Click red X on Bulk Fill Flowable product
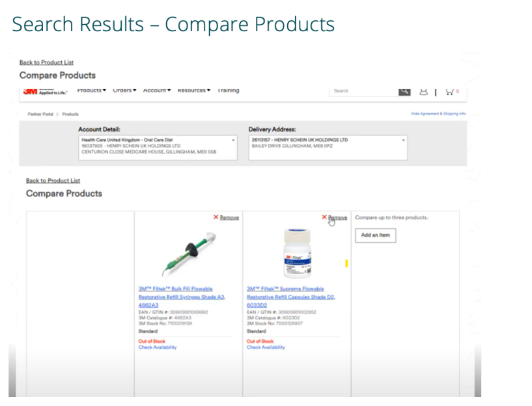The height and width of the screenshot is (406, 532). [x=216, y=217]
